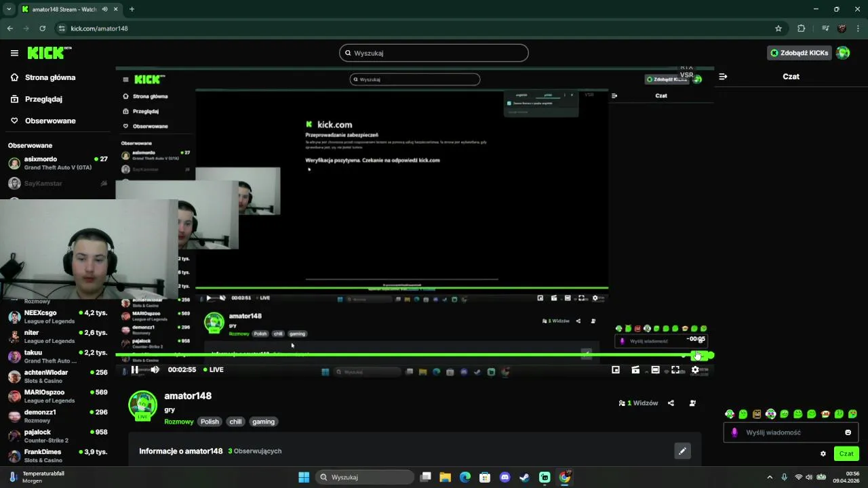
Task: Pause the live stream
Action: (x=135, y=369)
